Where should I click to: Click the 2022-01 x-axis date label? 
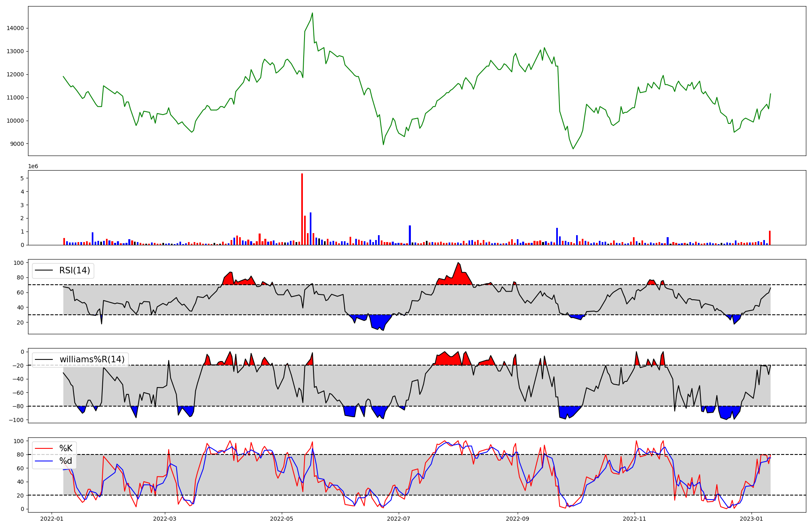pyautogui.click(x=52, y=519)
